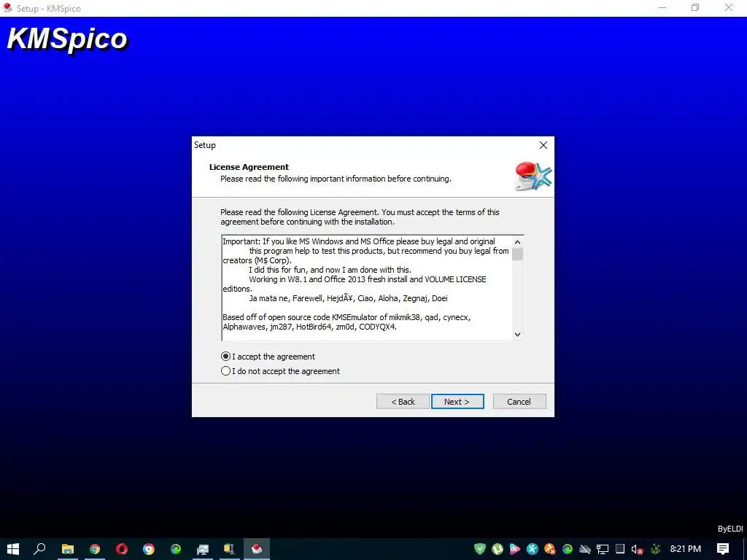Image resolution: width=747 pixels, height=560 pixels.
Task: Open the green swirl browser taskbar icon
Action: 176,549
